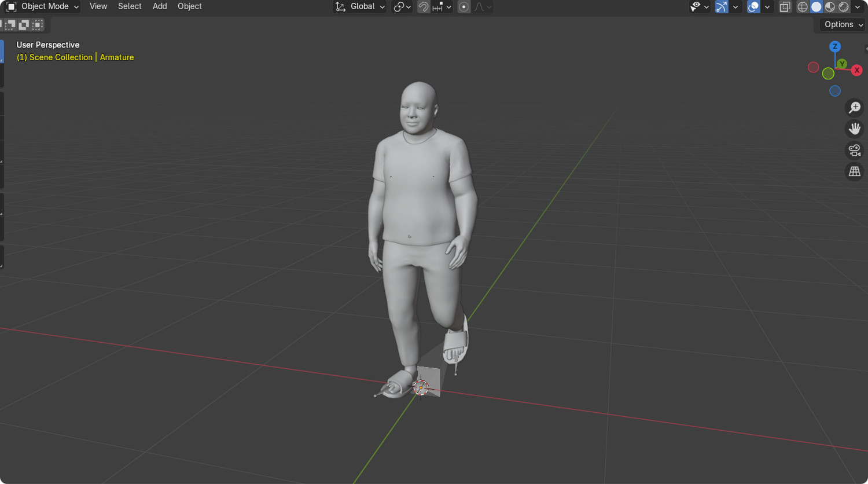Viewport: 868px width, 484px height.
Task: Click the User Perspective label
Action: coord(48,45)
